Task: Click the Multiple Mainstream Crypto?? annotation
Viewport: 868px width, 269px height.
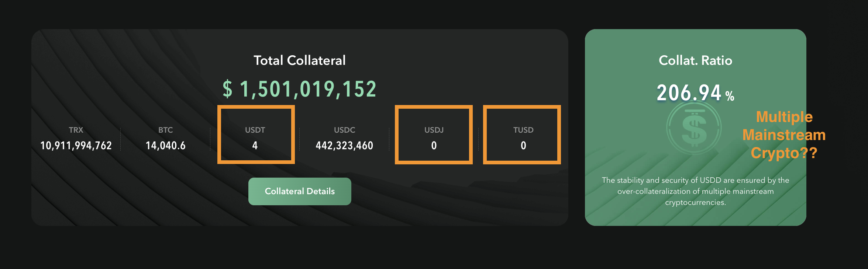Action: [784, 135]
